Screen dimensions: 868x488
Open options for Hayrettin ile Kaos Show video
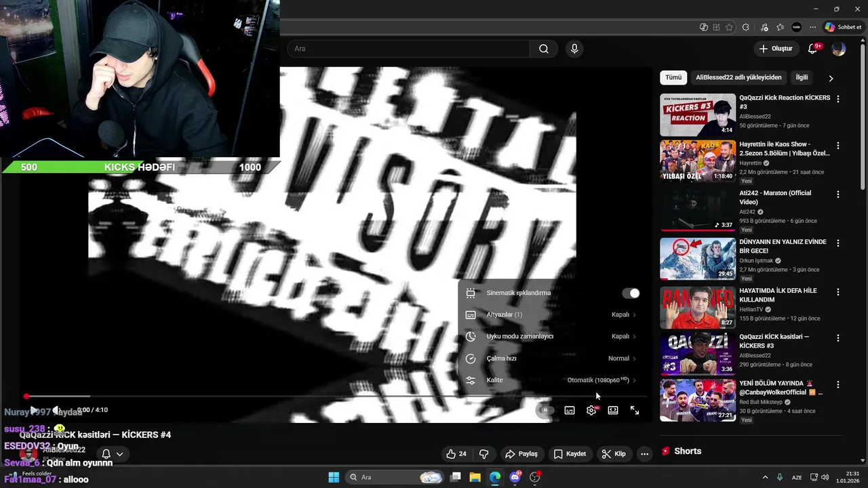(838, 146)
